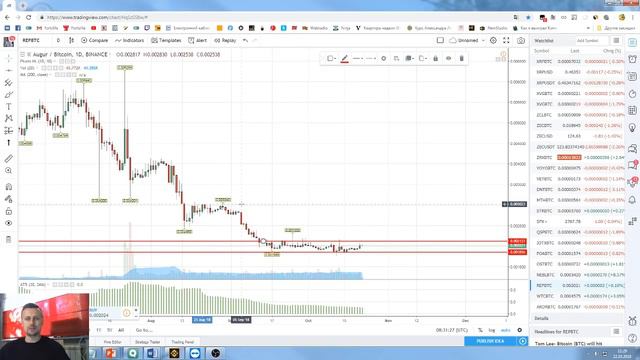
Task: Toggle hide all drawings eye icon
Action: (x=9, y=223)
